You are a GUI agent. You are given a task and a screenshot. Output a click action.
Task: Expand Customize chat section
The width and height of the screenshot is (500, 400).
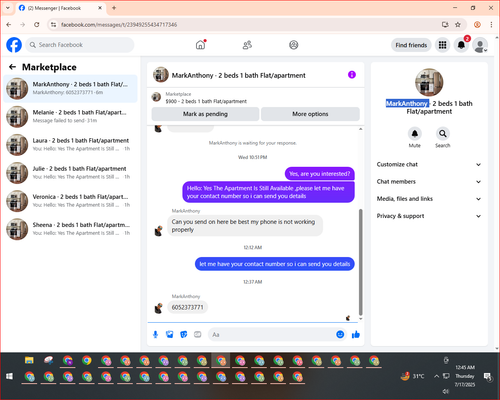click(429, 164)
